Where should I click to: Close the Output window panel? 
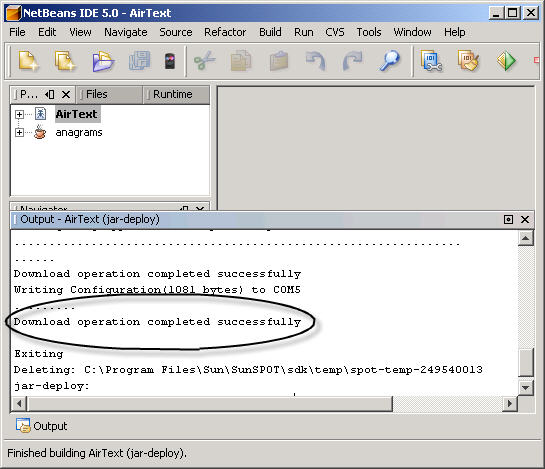tap(525, 219)
